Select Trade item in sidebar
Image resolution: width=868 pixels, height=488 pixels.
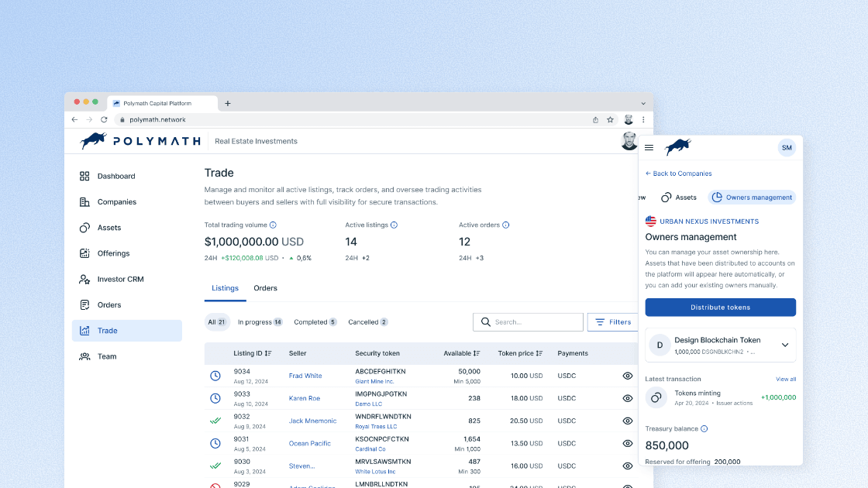coord(127,330)
